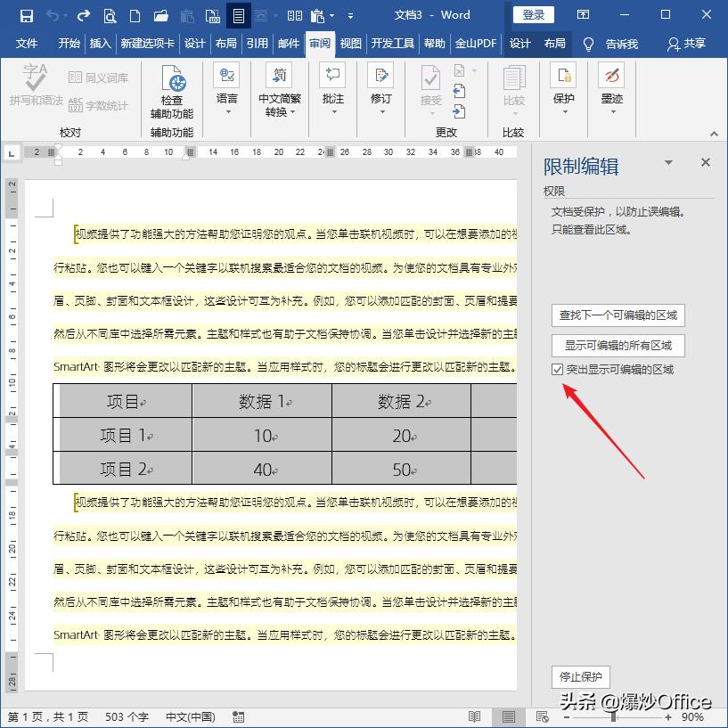This screenshot has height=728, width=728.
Task: Switch to the 视图 ribbon tab
Action: 350,42
